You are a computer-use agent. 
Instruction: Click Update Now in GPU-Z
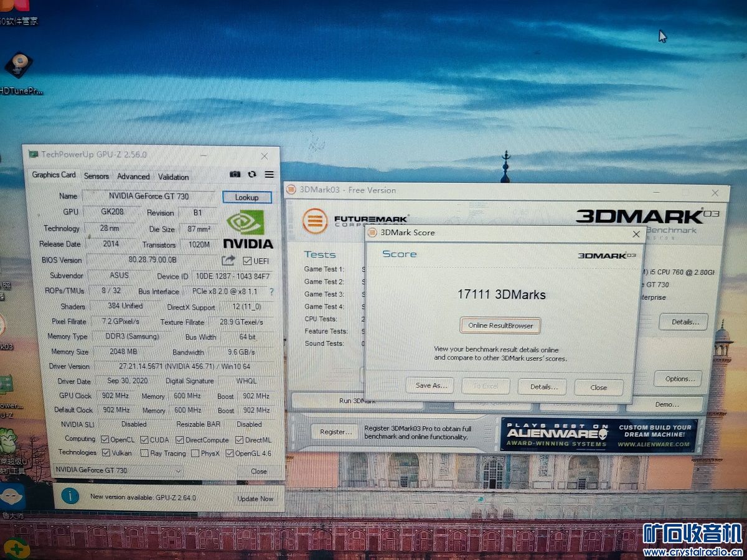(255, 499)
